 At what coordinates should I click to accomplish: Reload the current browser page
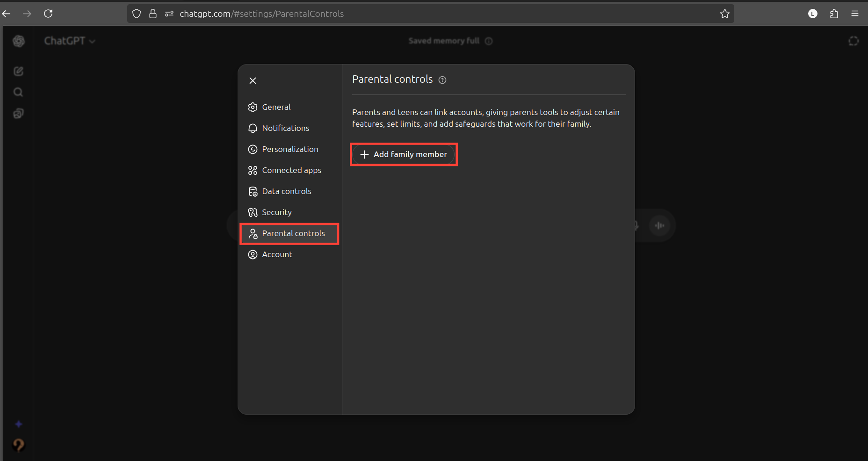point(48,14)
